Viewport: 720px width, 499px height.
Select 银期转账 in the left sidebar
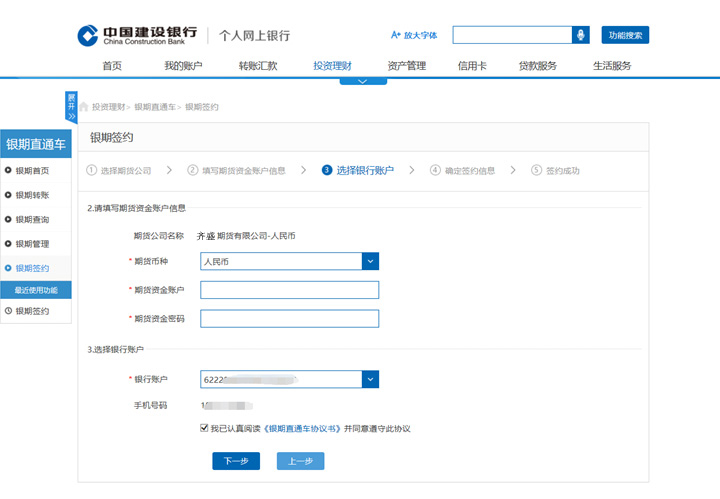point(32,195)
